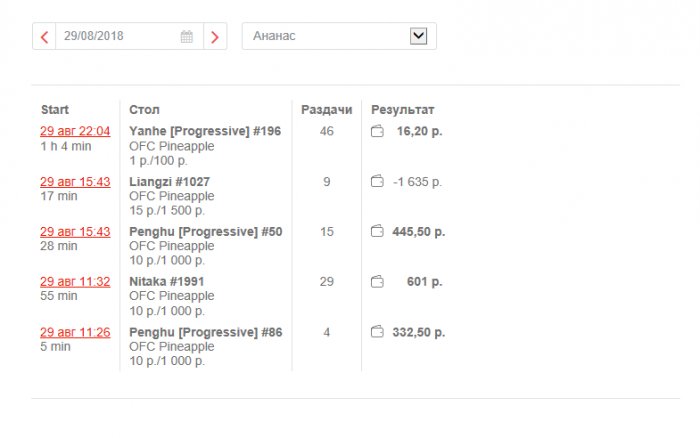Click the Раздачи column header
The image size is (700, 438).
pos(326,109)
